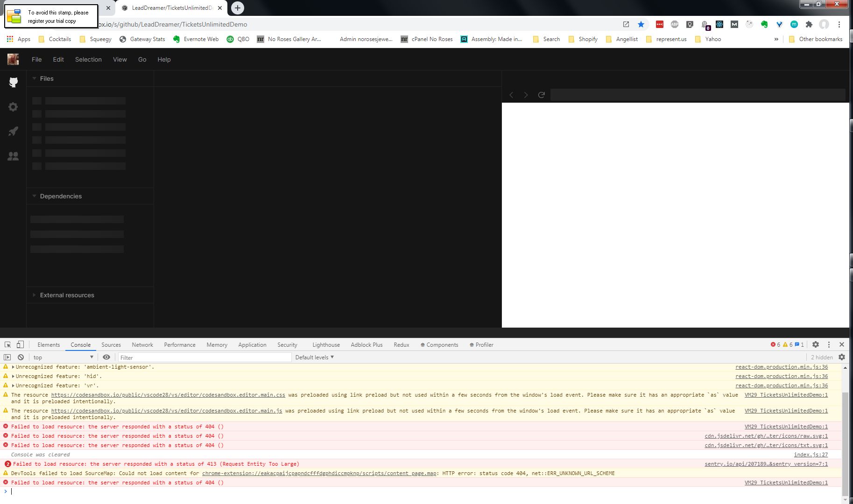Open the Default levels dropdown
The width and height of the screenshot is (853, 504).
[x=314, y=357]
